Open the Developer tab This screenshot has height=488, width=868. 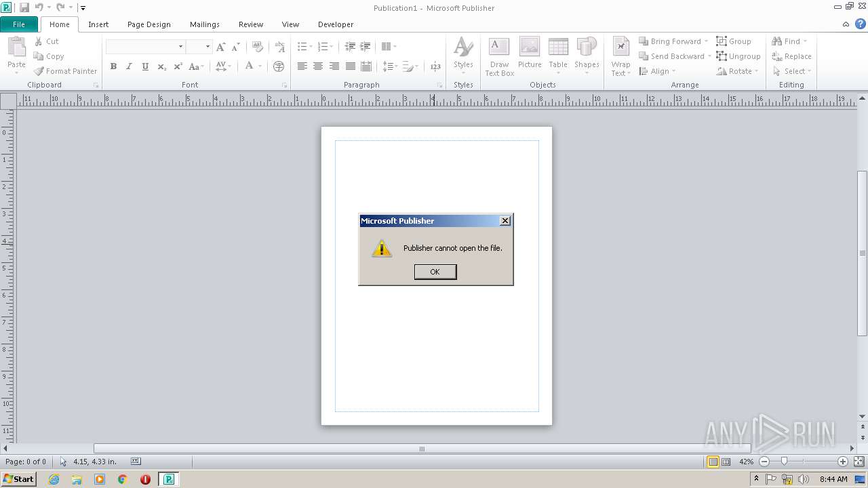coord(336,24)
